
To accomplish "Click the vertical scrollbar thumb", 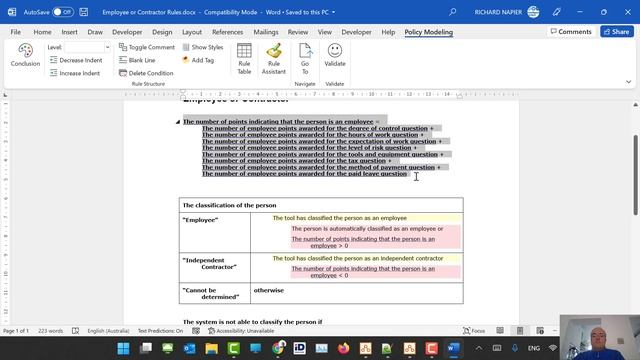I will (636, 175).
